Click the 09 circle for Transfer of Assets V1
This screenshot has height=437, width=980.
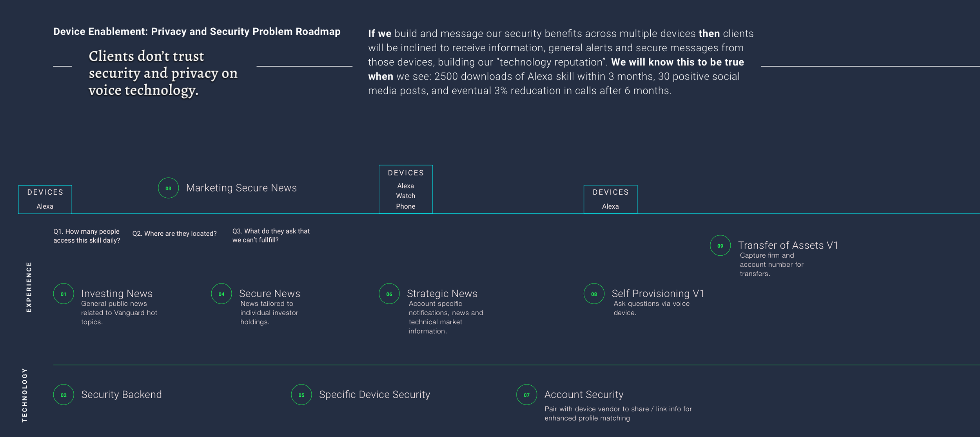coord(720,246)
